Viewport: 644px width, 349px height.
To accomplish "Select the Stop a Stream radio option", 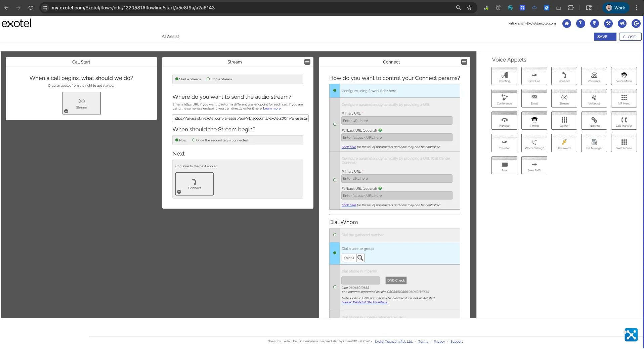I will click(208, 79).
